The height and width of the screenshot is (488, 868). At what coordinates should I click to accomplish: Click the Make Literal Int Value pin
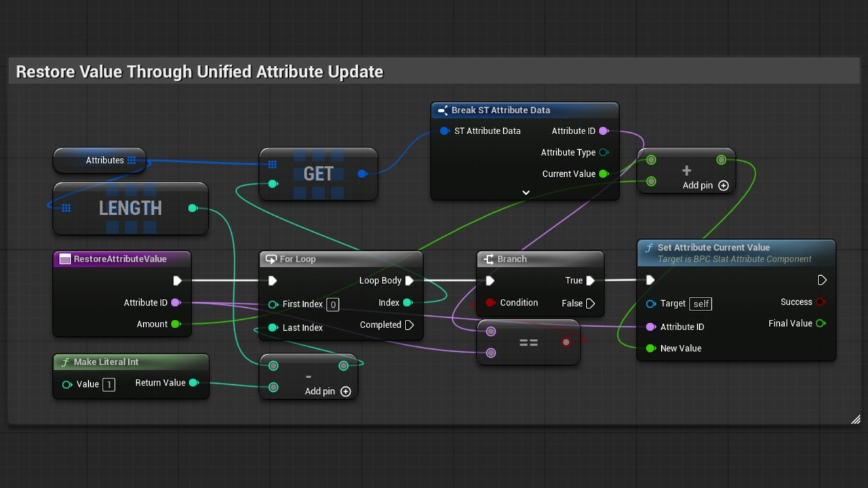tap(67, 384)
